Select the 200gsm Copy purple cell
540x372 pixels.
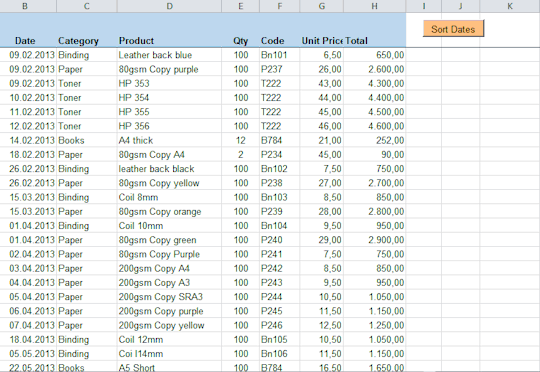pos(169,311)
